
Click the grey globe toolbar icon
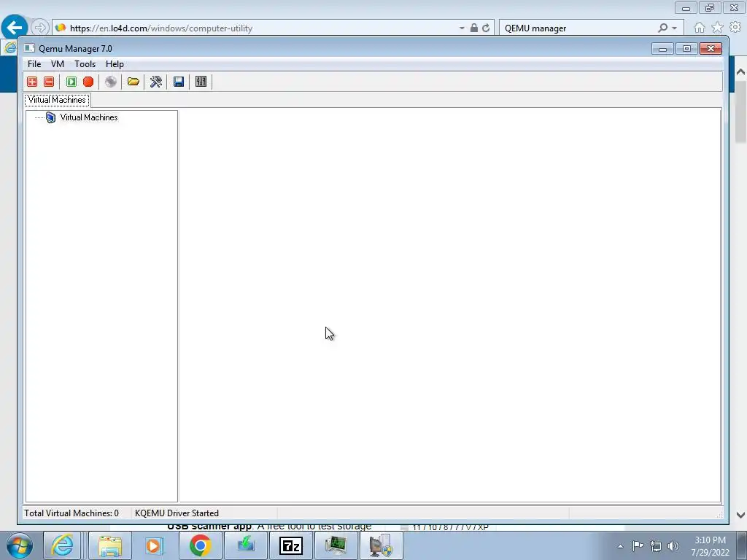111,82
